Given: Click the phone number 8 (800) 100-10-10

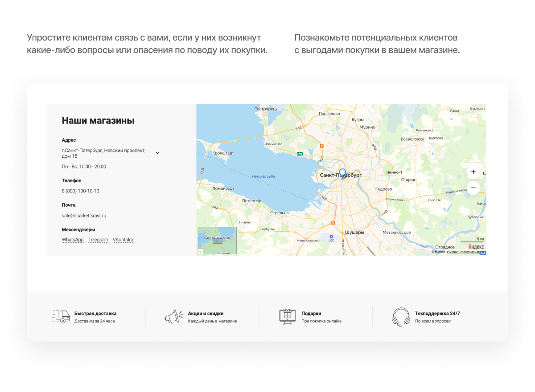Looking at the screenshot, I should click(81, 191).
